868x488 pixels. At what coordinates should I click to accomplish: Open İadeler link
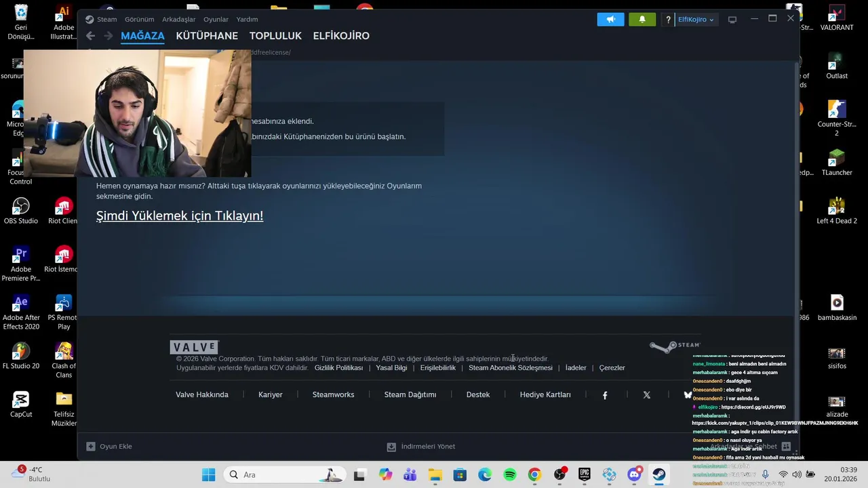[576, 368]
